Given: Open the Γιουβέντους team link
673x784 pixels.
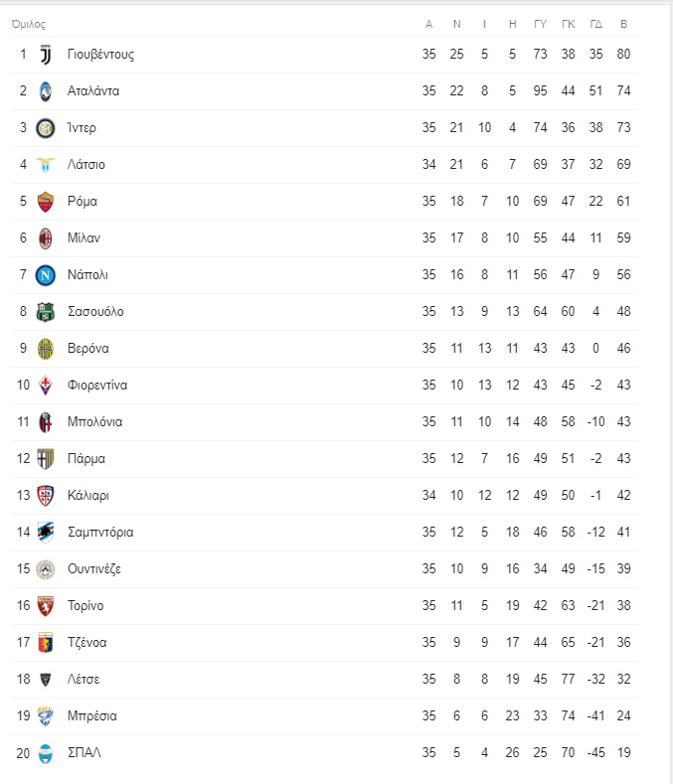Looking at the screenshot, I should (100, 55).
